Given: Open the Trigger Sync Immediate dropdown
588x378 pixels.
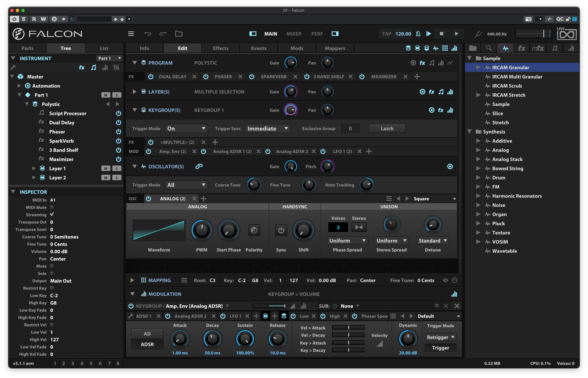Looking at the screenshot, I should 268,128.
